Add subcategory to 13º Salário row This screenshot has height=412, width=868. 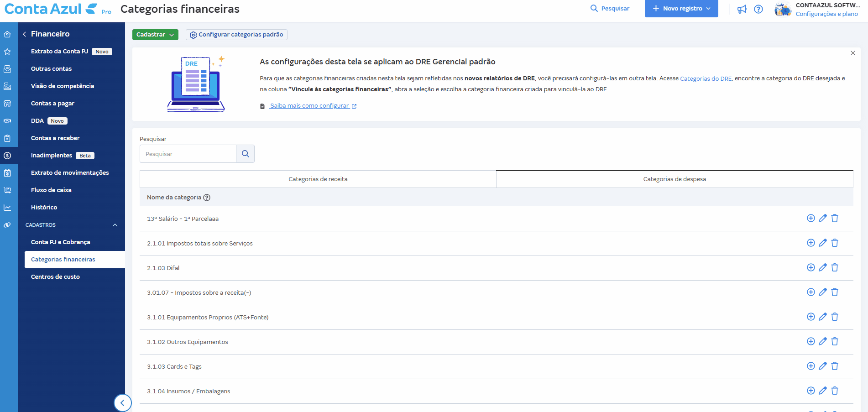tap(810, 218)
